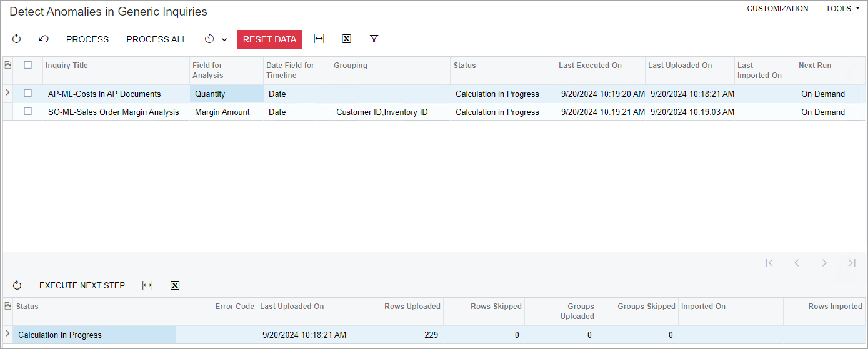Open the Customization menu
Viewport: 868px width, 349px height.
click(777, 9)
